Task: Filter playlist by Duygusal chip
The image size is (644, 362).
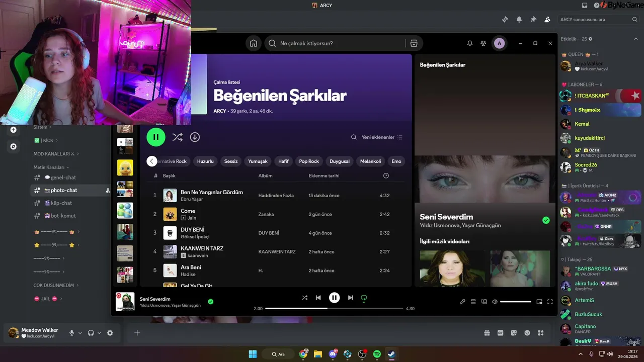Action: (x=340, y=161)
